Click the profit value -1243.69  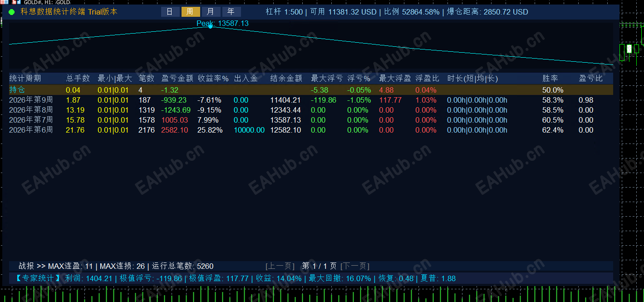click(176, 110)
